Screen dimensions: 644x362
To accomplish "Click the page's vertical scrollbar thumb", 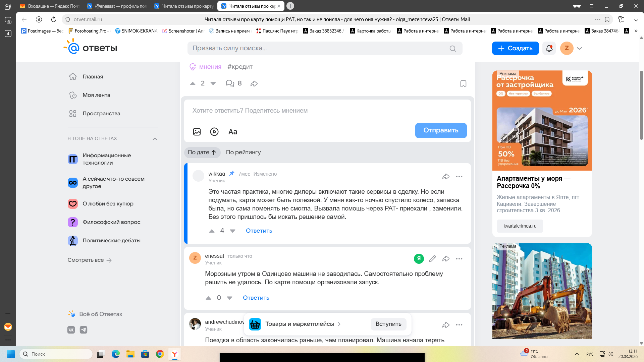I will pos(641,105).
